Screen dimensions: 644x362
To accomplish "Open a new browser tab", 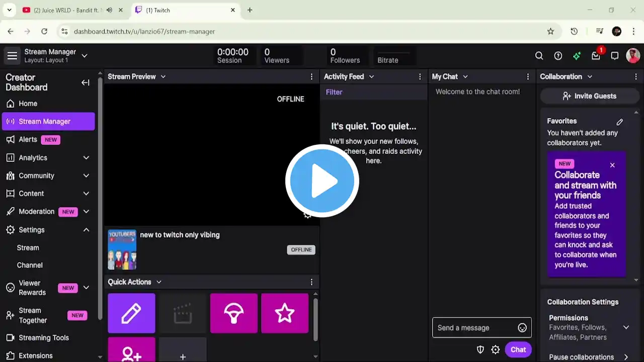I will (x=250, y=10).
